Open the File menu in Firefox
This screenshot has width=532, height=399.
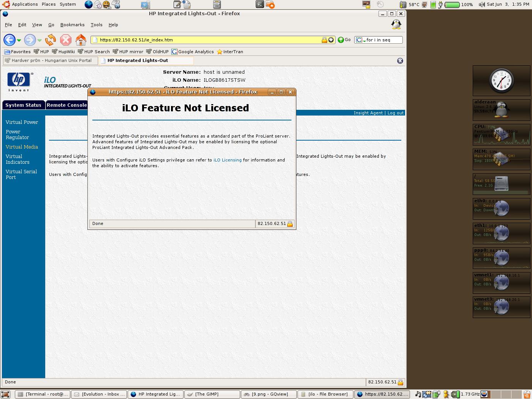8,25
